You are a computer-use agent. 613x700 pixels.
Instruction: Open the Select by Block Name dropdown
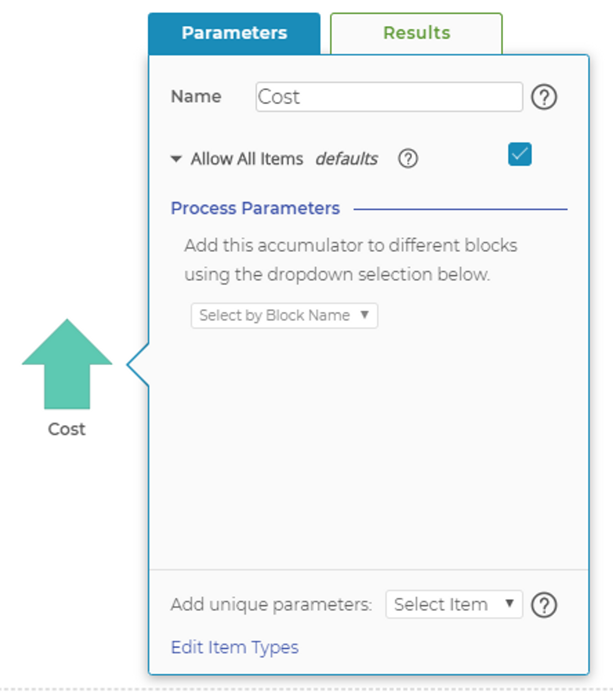(x=284, y=315)
